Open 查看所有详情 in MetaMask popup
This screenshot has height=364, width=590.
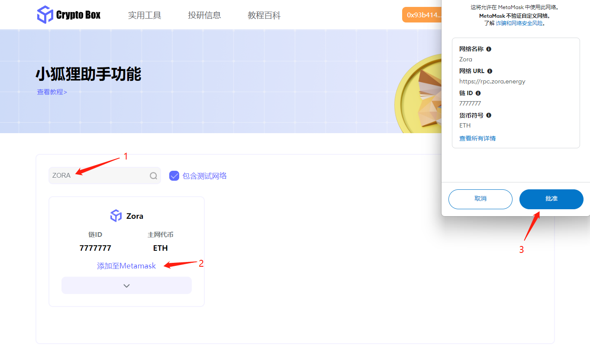tap(477, 138)
